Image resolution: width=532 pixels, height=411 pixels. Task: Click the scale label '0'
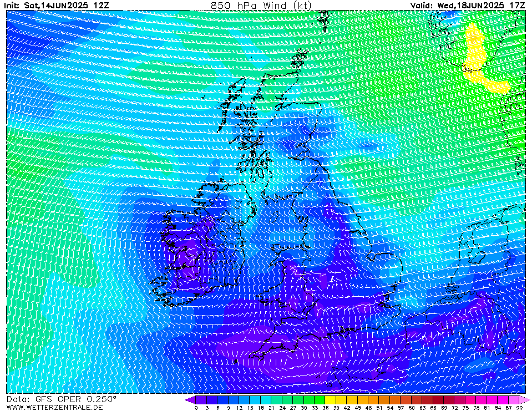coord(196,408)
